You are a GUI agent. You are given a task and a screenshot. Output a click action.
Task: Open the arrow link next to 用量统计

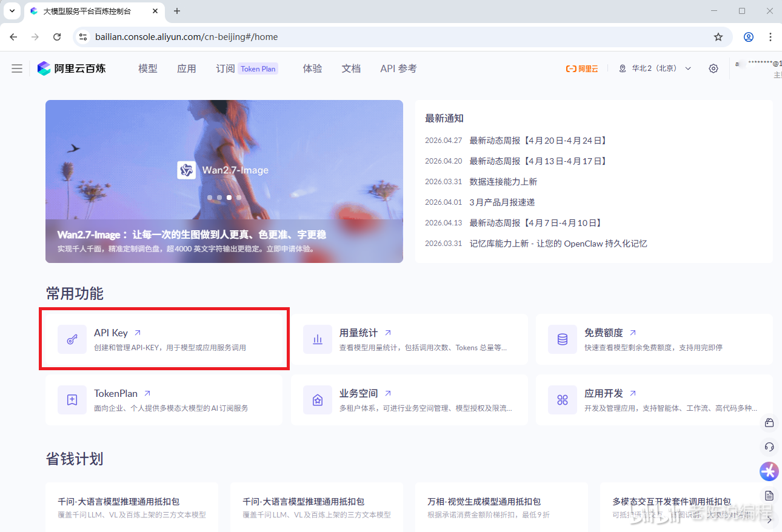pos(388,333)
